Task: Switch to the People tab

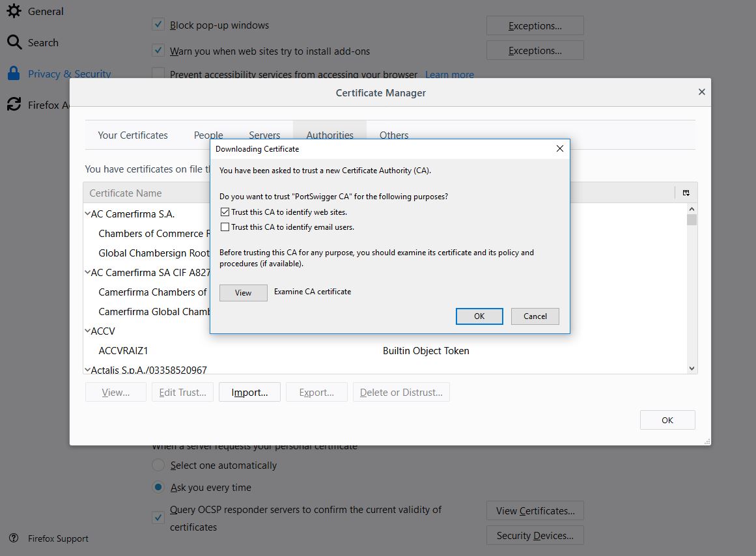Action: tap(208, 135)
